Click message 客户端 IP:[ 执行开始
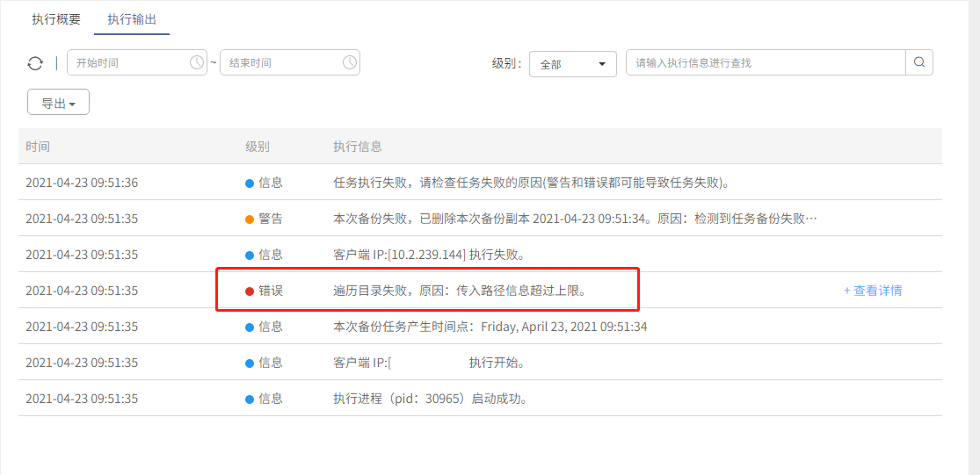Screen dimensions: 980x475 (x=429, y=363)
